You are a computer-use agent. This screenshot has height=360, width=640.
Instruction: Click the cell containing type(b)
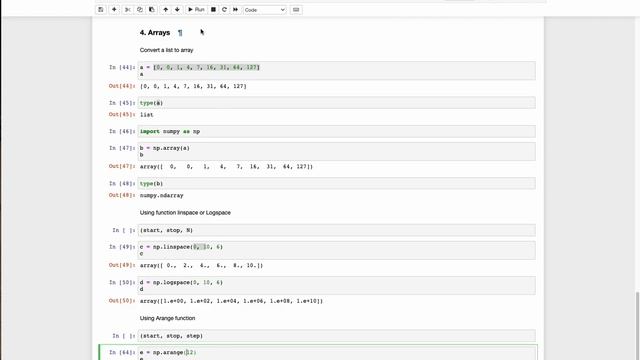pyautogui.click(x=336, y=183)
